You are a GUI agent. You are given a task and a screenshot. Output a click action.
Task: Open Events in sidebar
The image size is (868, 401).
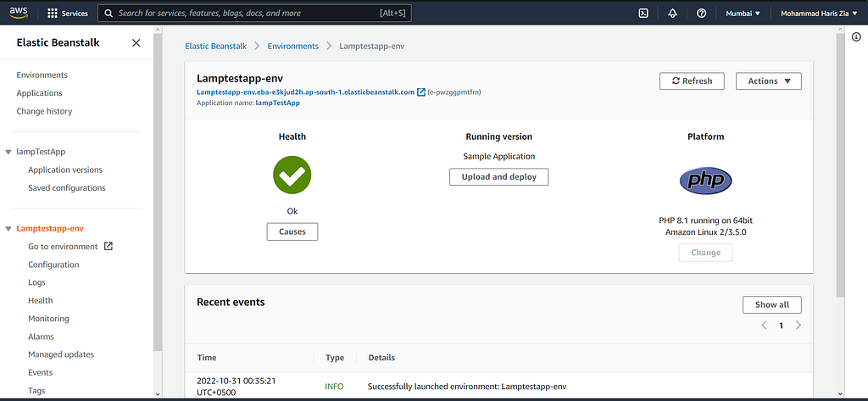41,373
